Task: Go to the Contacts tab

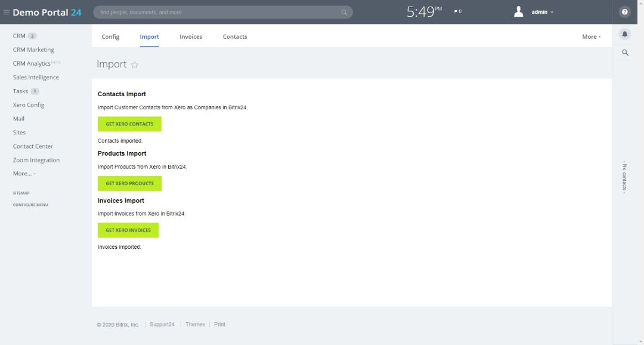Action: point(235,37)
